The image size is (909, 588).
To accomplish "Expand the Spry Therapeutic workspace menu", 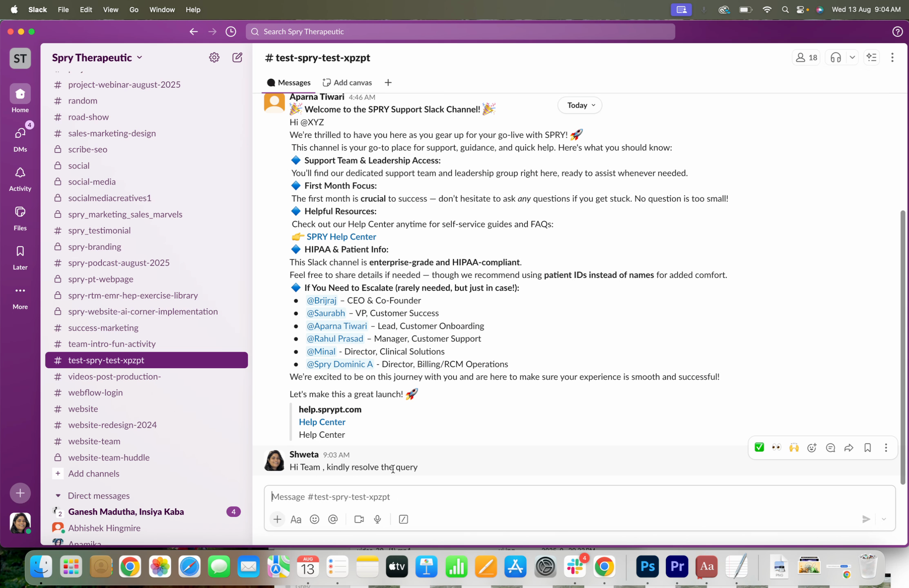I will [x=97, y=58].
